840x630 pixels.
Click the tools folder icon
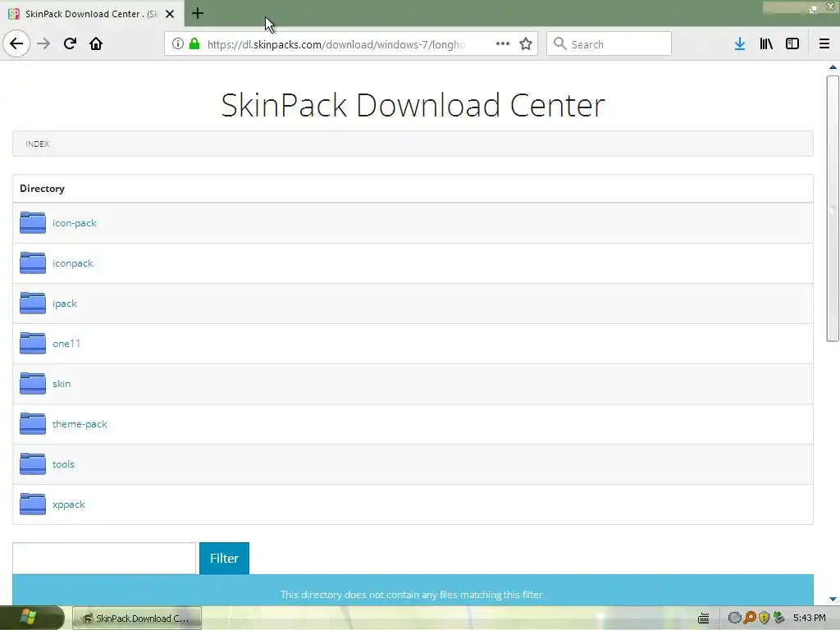33,464
